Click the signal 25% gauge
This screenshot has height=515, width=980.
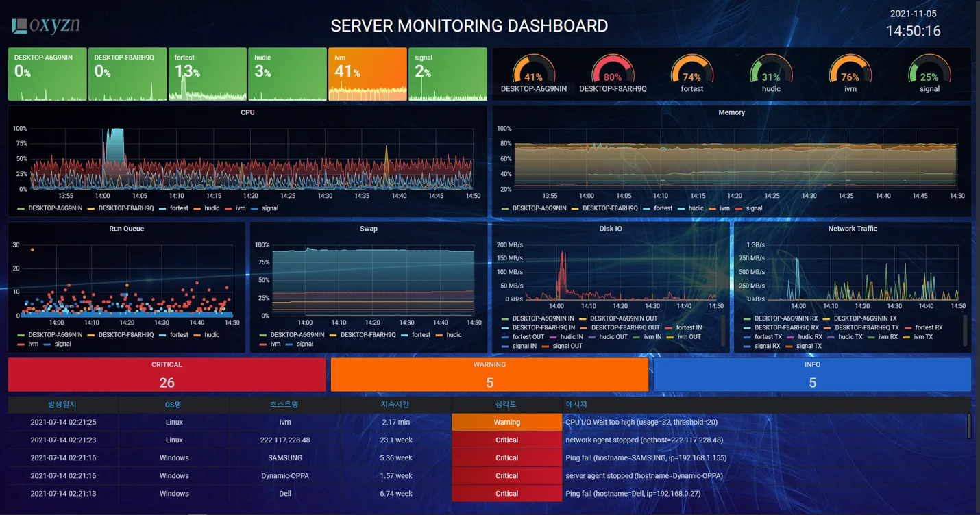pos(929,73)
